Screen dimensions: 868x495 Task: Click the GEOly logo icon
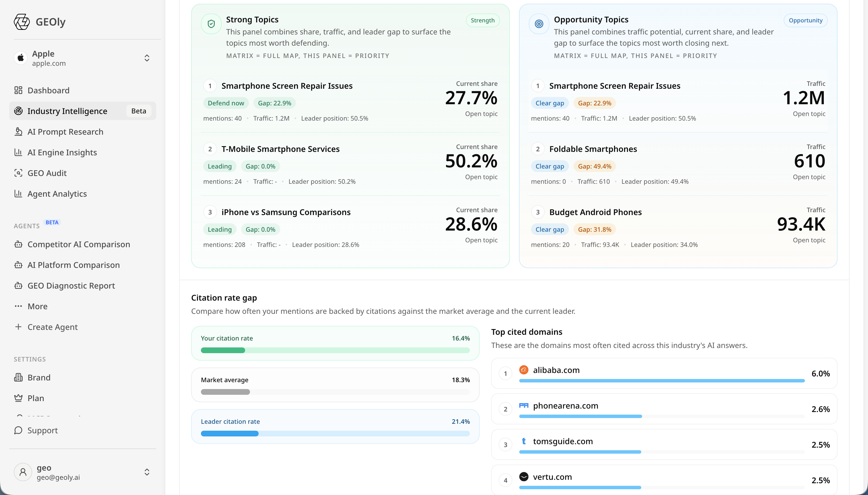(x=22, y=22)
